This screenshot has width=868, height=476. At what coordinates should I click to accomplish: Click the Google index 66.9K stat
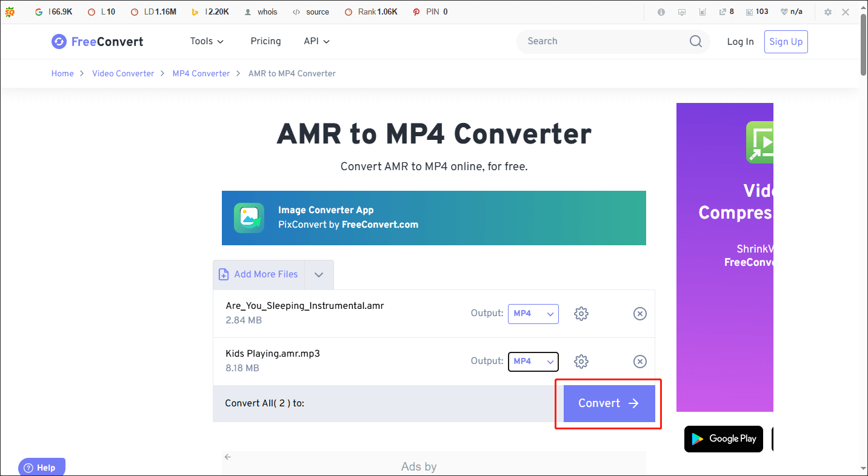[x=54, y=12]
